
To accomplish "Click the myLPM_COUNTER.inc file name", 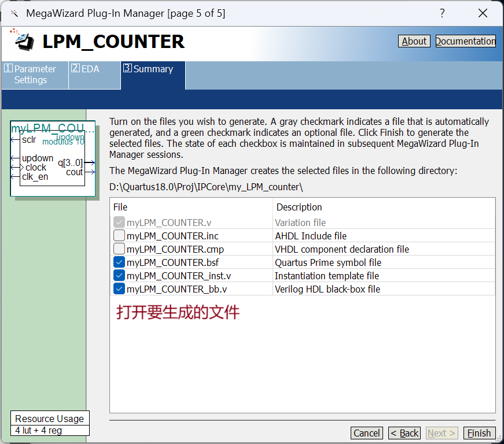I will 172,236.
